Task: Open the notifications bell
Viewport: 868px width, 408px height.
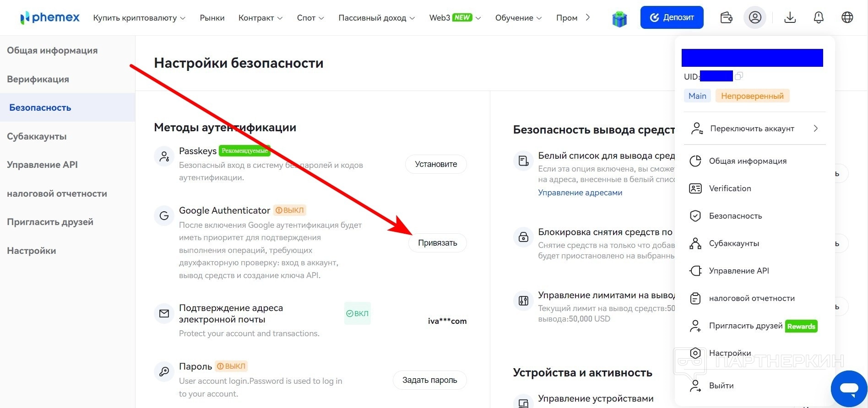Action: (819, 18)
